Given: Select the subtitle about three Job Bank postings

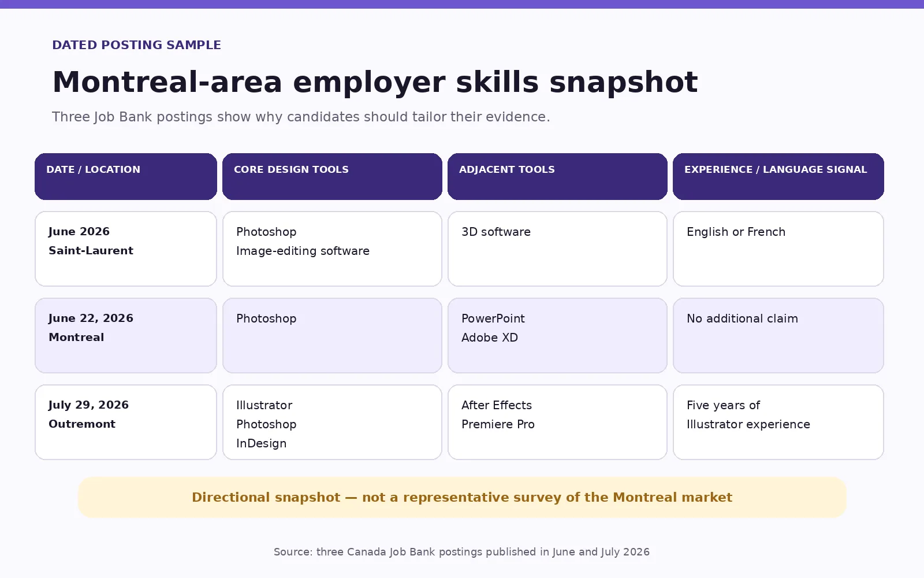Looking at the screenshot, I should pos(301,117).
